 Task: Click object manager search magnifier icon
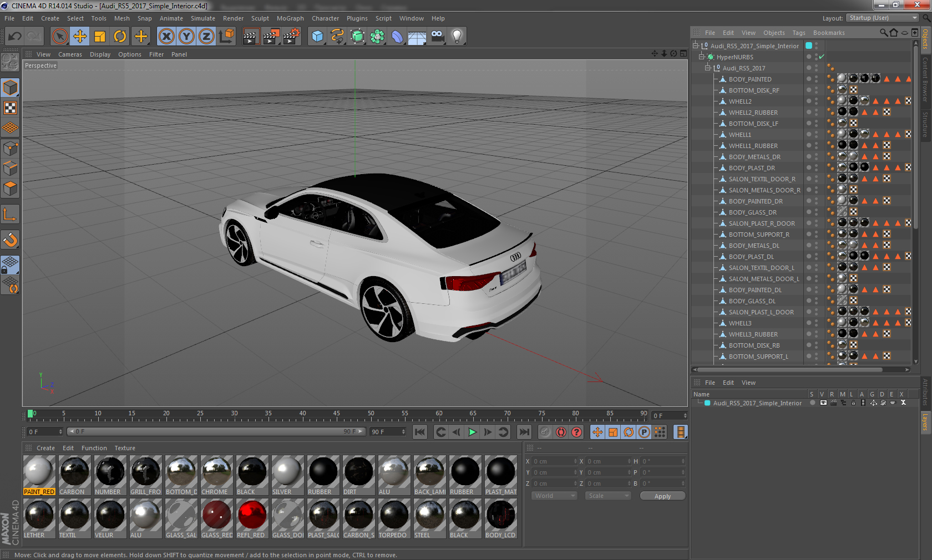[x=883, y=33]
